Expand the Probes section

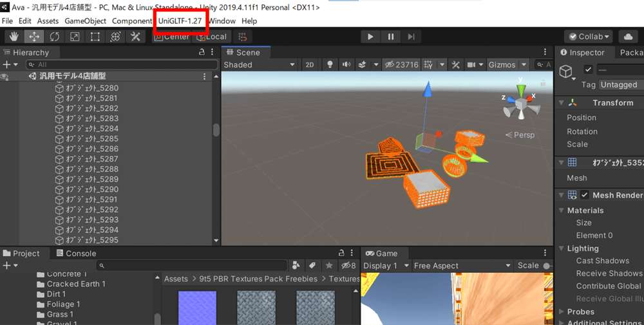point(562,311)
